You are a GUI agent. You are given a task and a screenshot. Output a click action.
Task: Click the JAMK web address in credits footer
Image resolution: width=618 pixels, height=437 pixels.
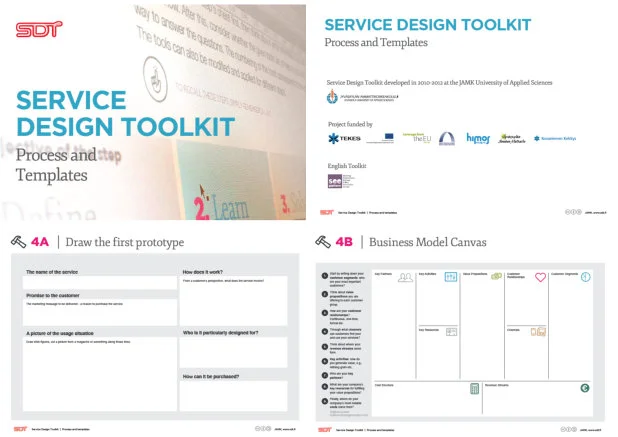click(x=595, y=212)
